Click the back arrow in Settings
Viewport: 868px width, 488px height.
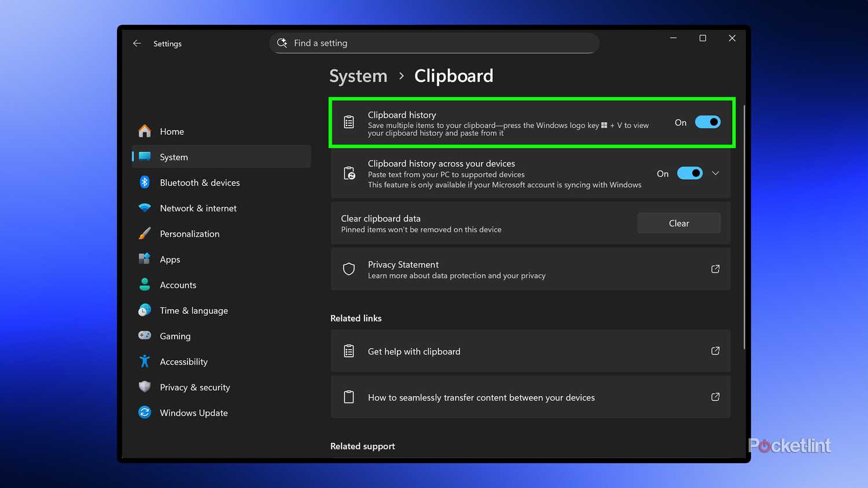click(x=137, y=43)
